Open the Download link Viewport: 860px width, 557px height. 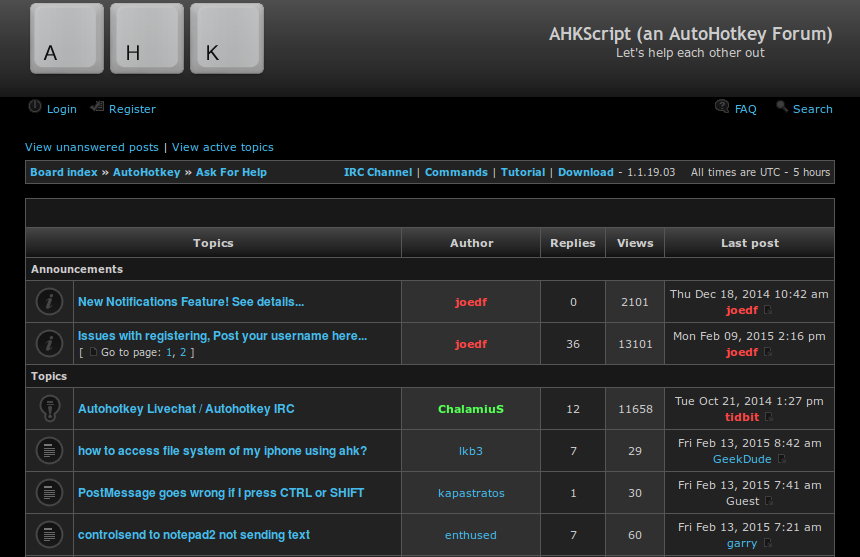point(585,172)
